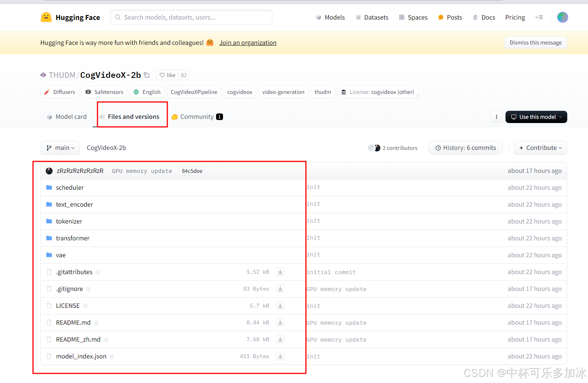This screenshot has height=383, width=588.
Task: Click the cogvideox tag
Action: pos(240,92)
